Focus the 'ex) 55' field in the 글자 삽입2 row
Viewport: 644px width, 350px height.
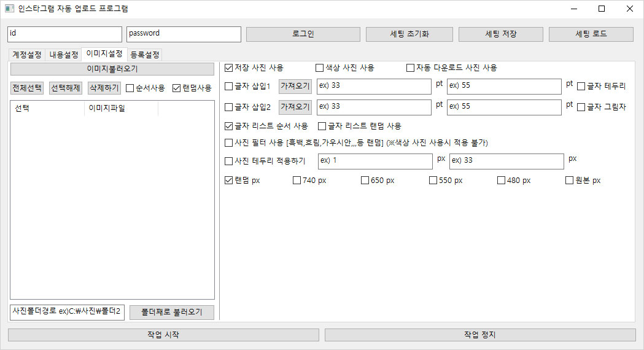505,107
